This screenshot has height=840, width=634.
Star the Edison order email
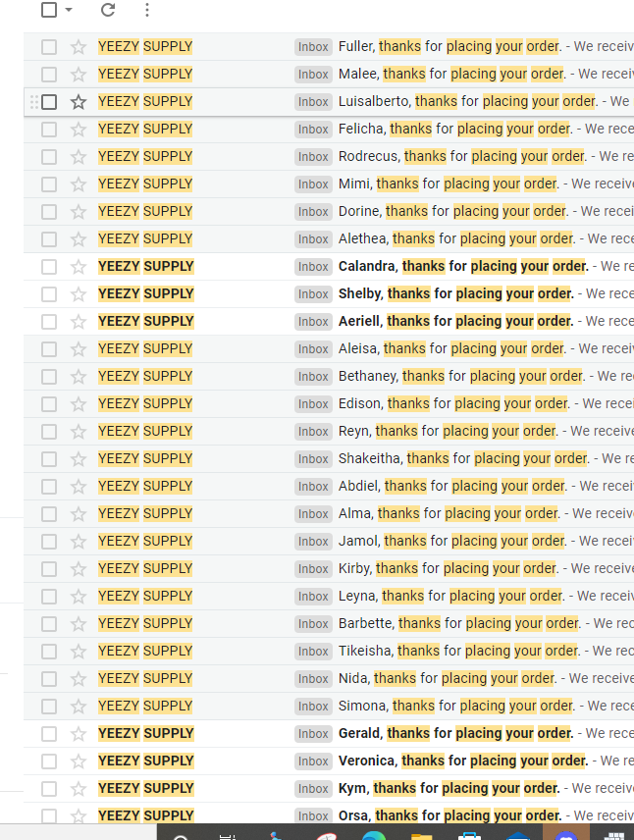point(79,404)
